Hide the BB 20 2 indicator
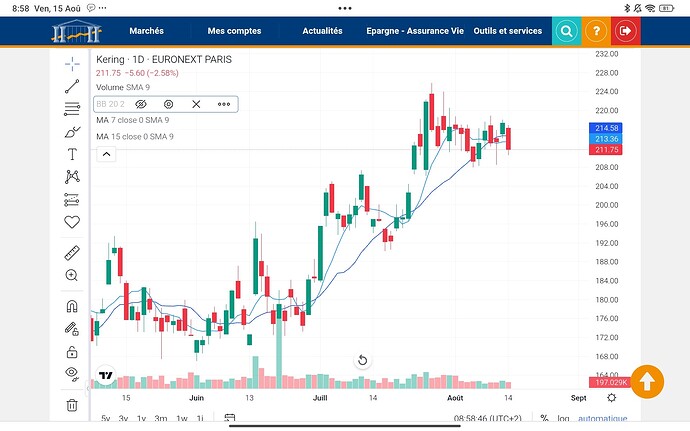Viewport: 690px width, 431px height. [x=141, y=104]
